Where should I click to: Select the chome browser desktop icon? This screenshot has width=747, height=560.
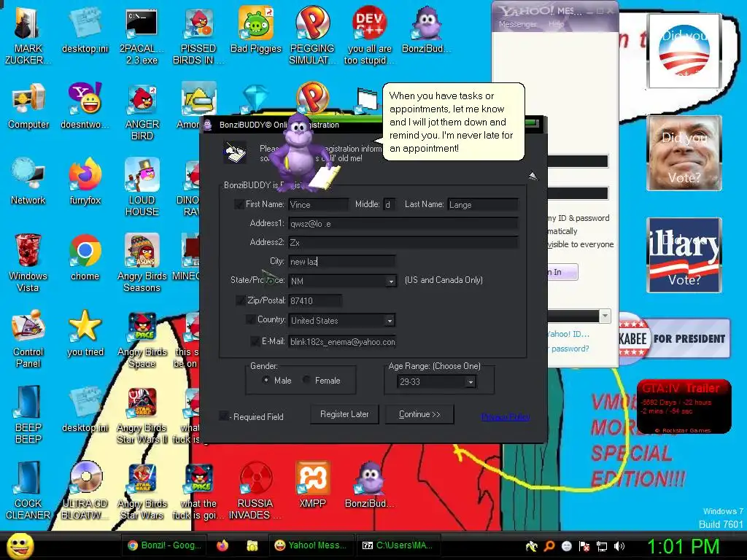click(x=85, y=257)
